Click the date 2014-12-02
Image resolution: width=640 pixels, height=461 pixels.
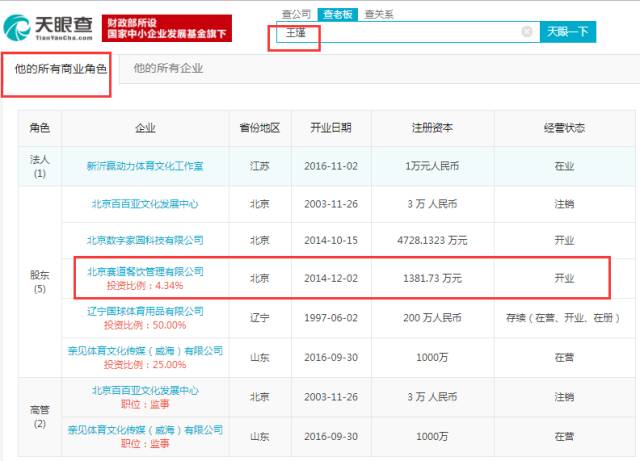331,278
